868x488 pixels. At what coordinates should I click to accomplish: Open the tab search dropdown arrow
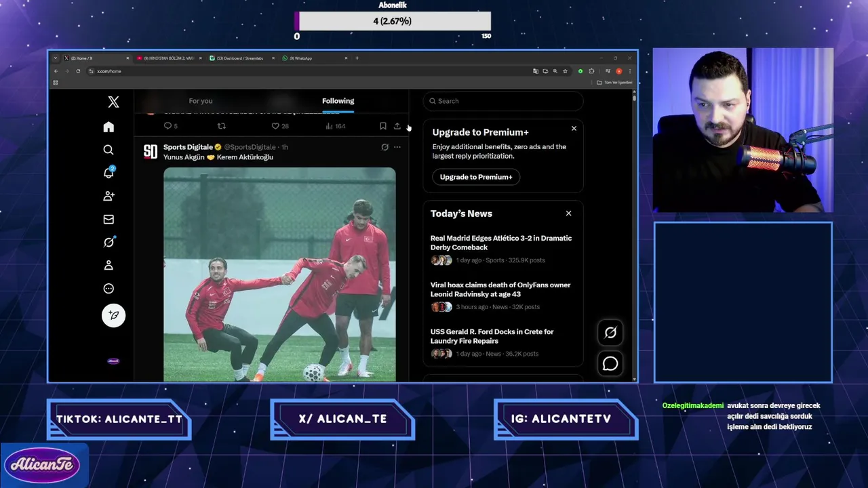[x=56, y=58]
